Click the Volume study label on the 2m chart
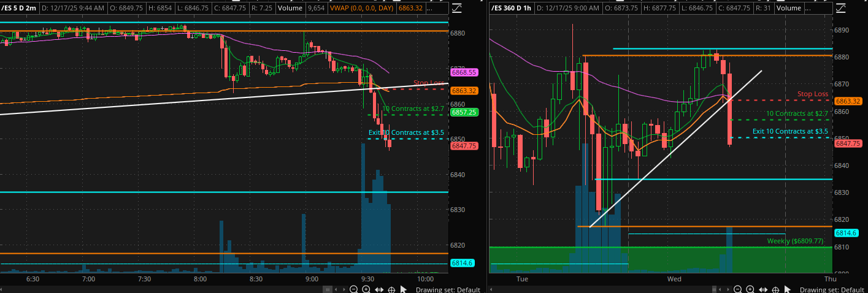The width and height of the screenshot is (868, 293). point(291,8)
